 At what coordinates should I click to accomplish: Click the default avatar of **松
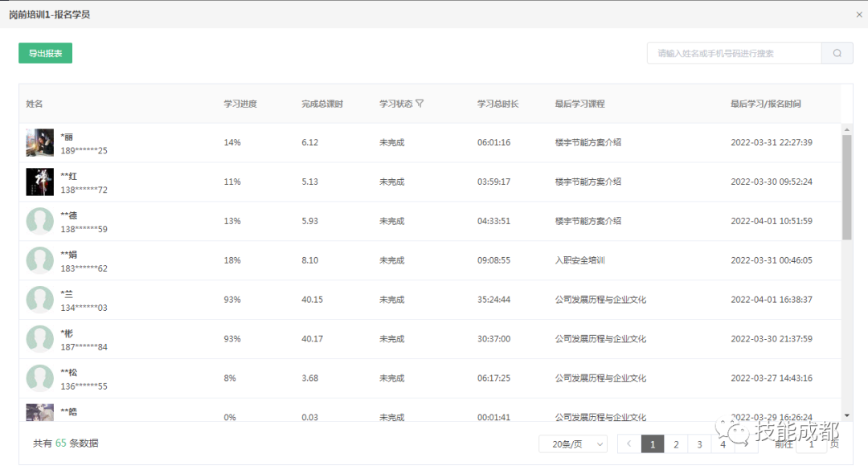[39, 378]
